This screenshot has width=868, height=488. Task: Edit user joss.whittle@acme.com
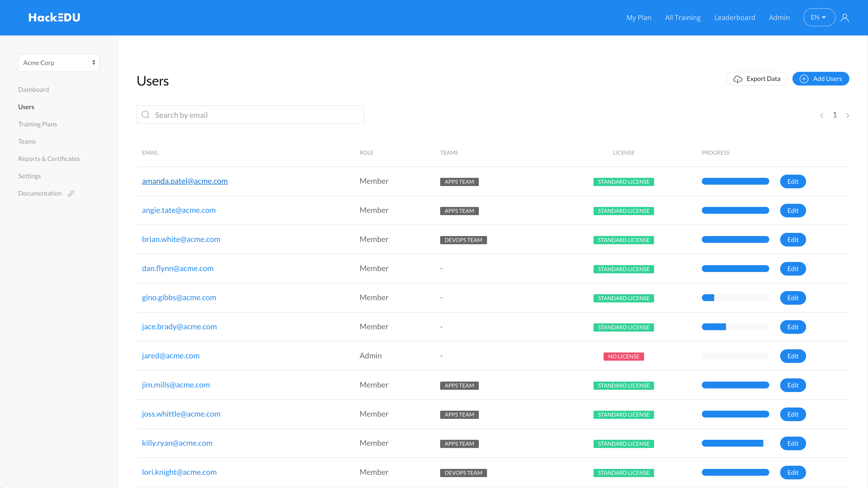[x=793, y=414]
